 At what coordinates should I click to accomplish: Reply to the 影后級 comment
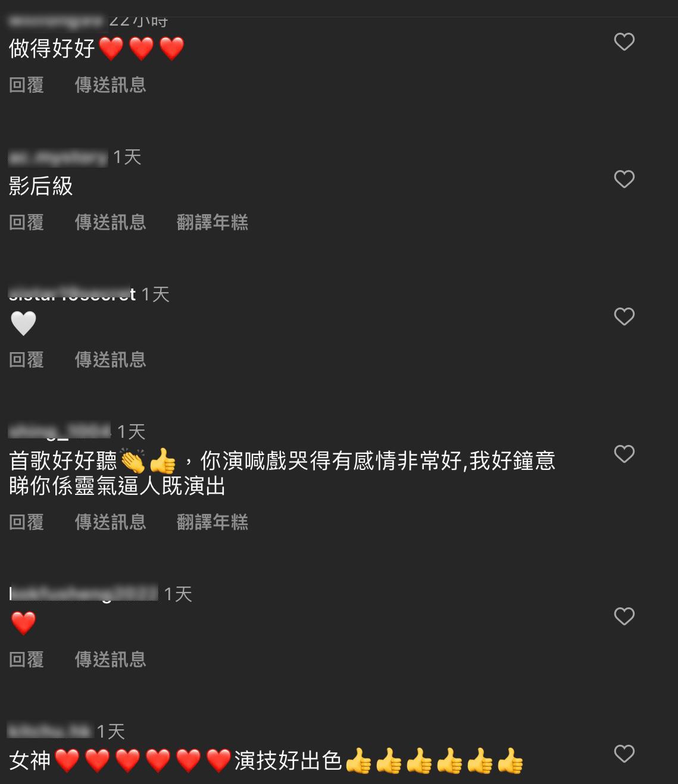tap(27, 222)
